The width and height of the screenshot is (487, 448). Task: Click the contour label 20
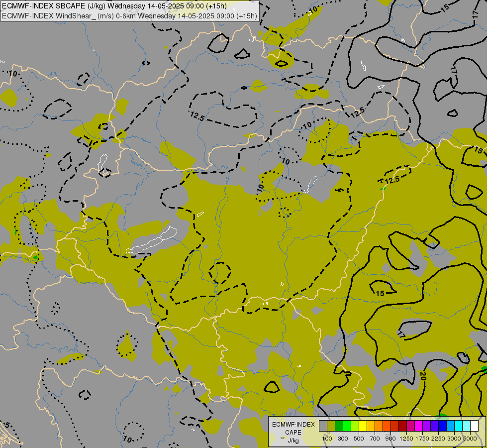tap(422, 375)
